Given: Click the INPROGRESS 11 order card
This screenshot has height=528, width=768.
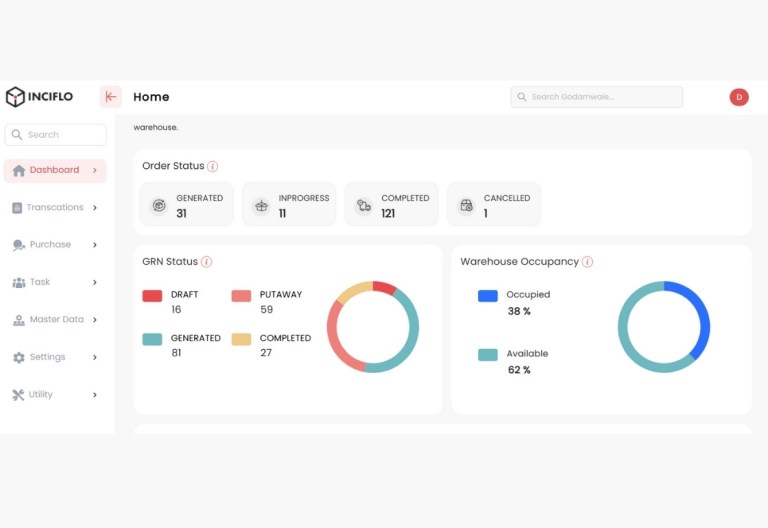Looking at the screenshot, I should (289, 204).
